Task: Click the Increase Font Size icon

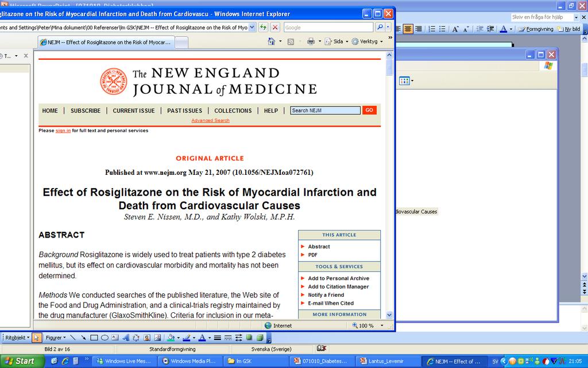Action: (455, 29)
